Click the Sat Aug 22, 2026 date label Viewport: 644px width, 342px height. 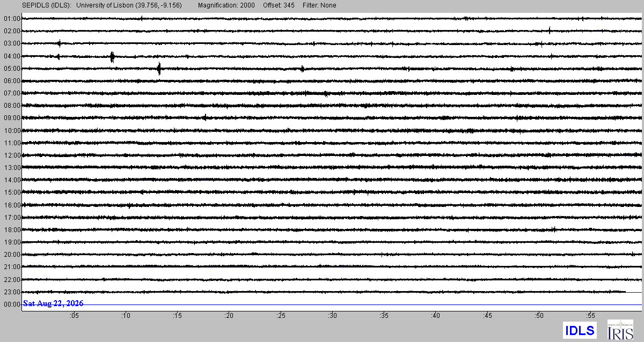pyautogui.click(x=53, y=304)
